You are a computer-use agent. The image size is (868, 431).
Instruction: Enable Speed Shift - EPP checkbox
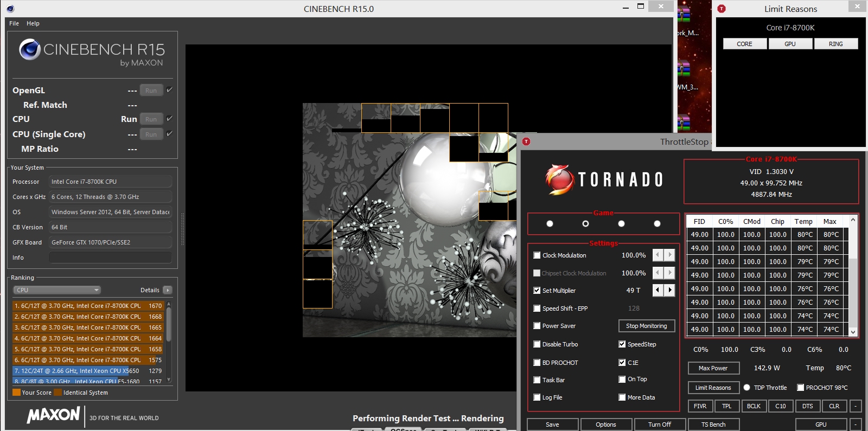[537, 308]
